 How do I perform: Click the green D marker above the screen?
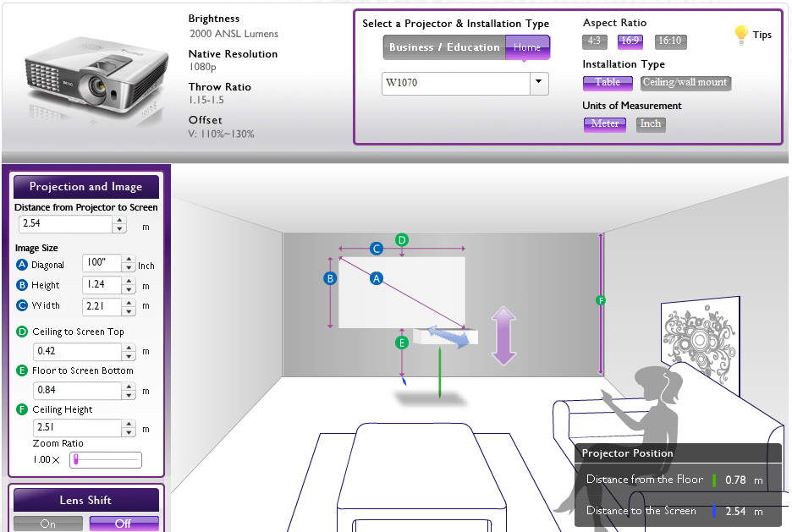(x=402, y=239)
